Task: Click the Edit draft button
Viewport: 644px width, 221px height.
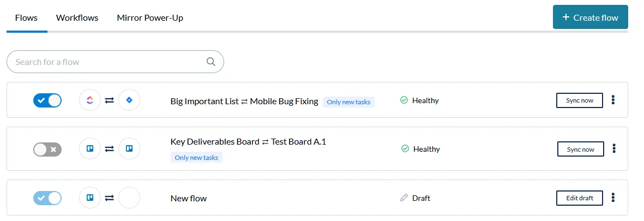Action: pos(579,198)
